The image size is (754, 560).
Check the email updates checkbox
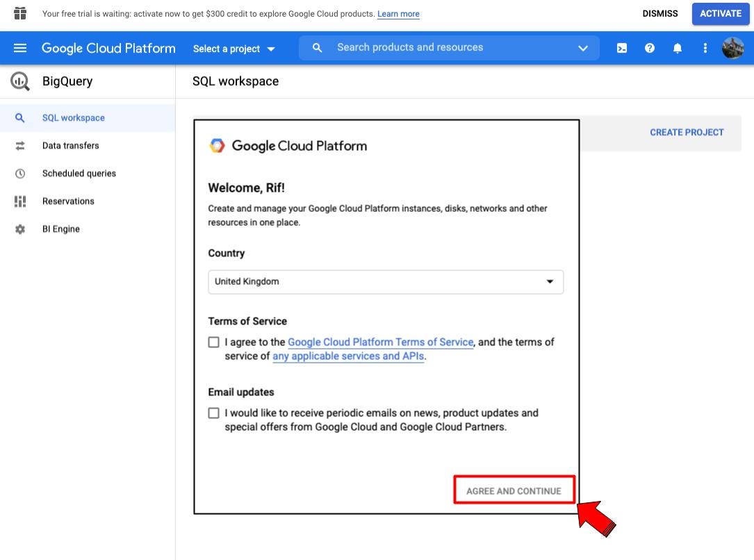click(x=213, y=413)
